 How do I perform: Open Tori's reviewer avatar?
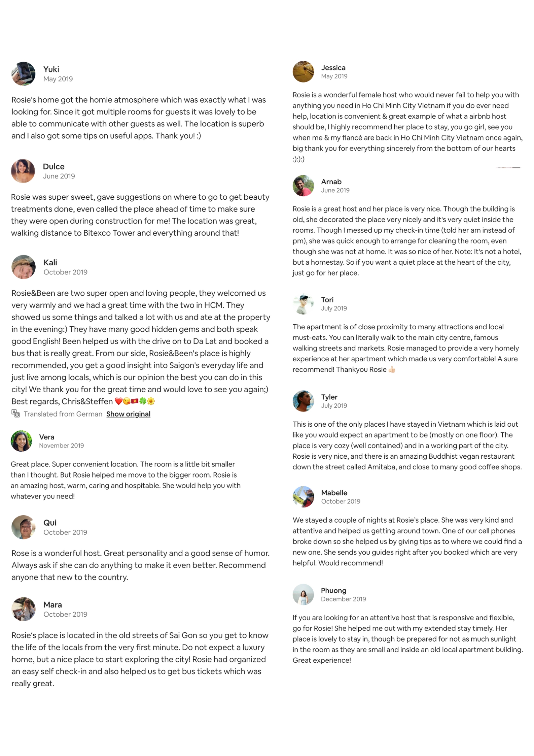303,304
